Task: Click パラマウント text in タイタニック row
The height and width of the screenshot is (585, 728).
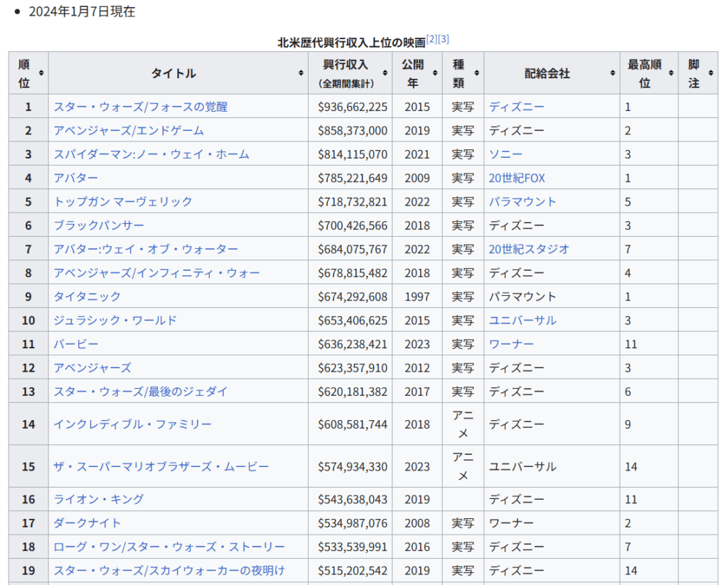Action: (x=523, y=296)
